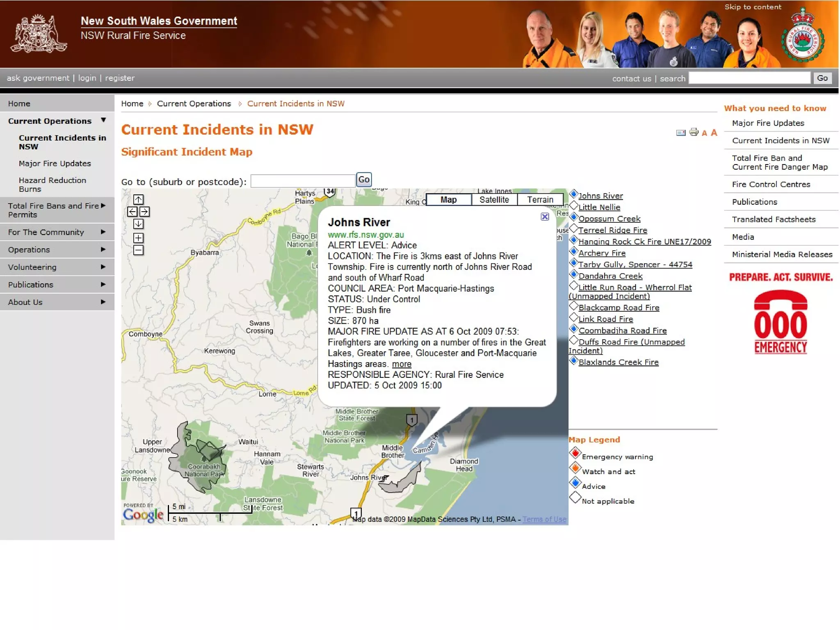Image resolution: width=840 pixels, height=630 pixels.
Task: Switch map to Satellite view
Action: pos(494,200)
